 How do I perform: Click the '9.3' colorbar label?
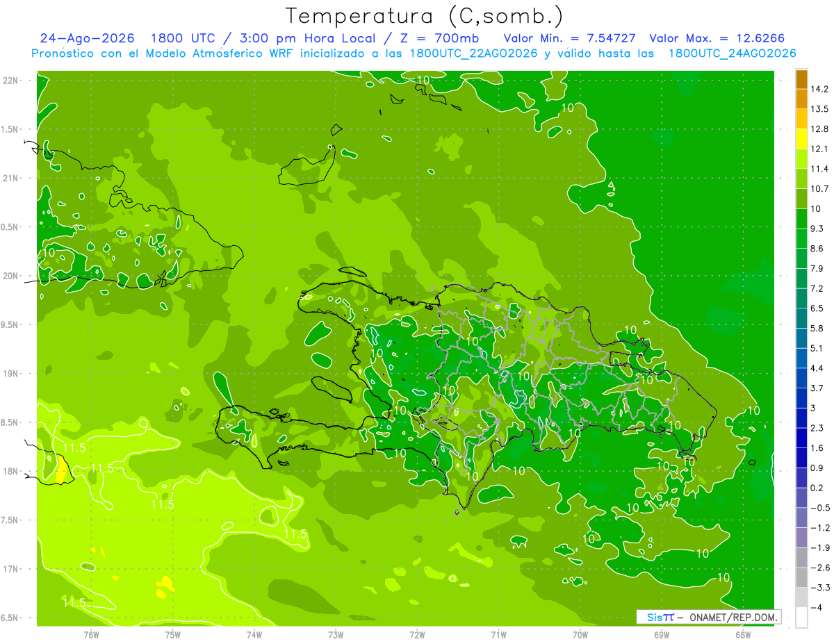[817, 229]
